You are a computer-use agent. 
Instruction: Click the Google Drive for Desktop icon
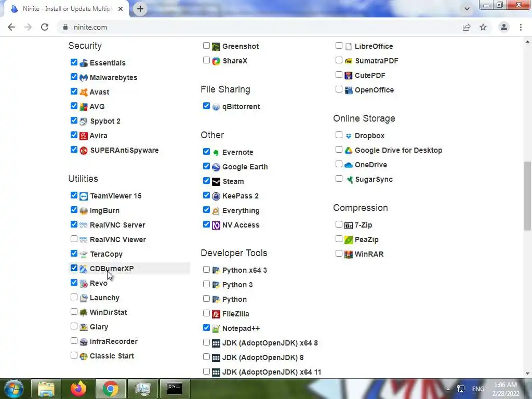349,150
